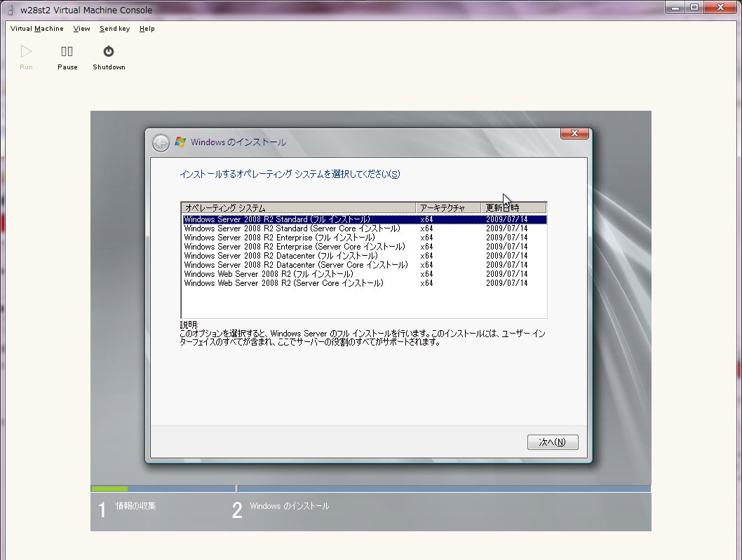The height and width of the screenshot is (560, 742).
Task: Click the install progress bar at the bottom
Action: click(x=370, y=489)
